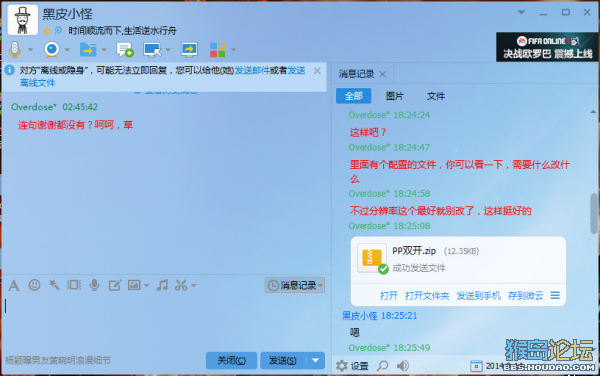Open the 发送邮件 link

coord(252,70)
